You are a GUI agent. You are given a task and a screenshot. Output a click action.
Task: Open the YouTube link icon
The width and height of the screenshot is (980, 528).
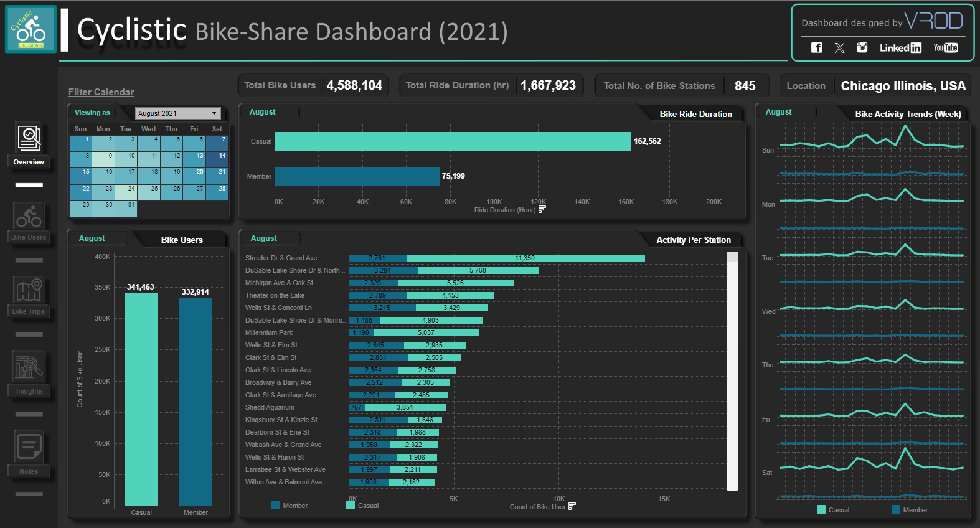point(946,47)
